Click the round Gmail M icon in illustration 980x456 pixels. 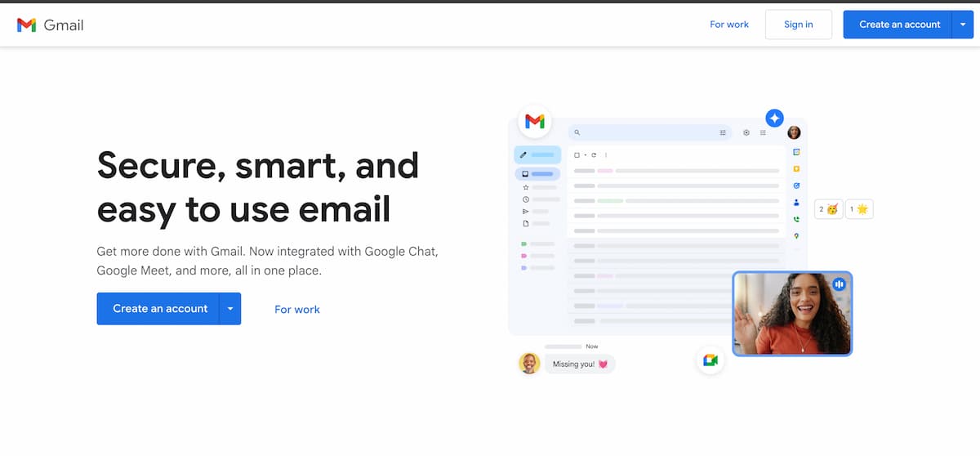[x=535, y=122]
